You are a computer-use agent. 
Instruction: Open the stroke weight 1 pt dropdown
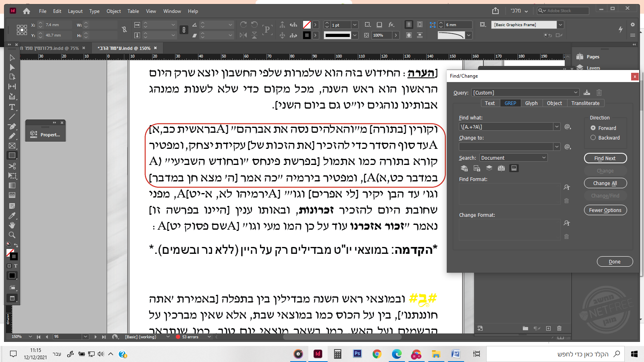355,25
